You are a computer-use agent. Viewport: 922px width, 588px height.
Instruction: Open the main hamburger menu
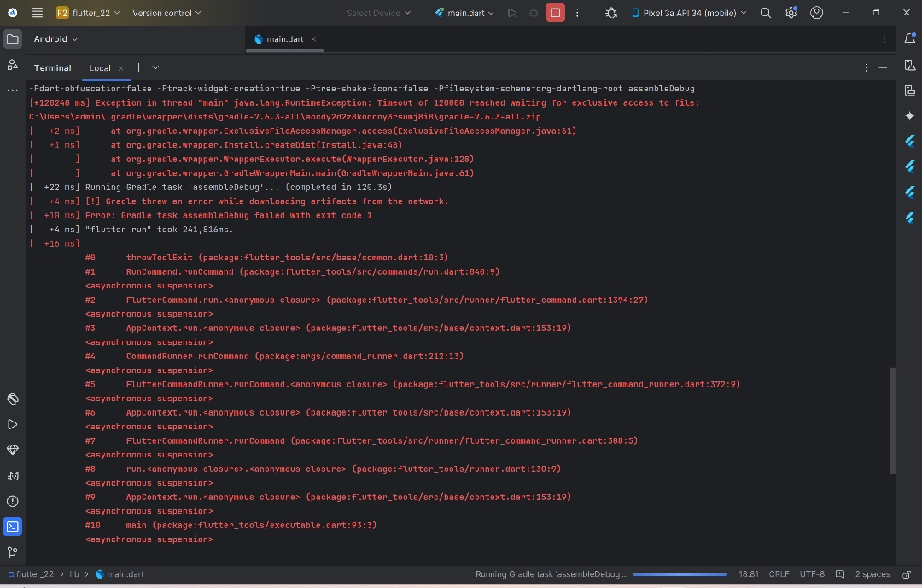(x=37, y=12)
